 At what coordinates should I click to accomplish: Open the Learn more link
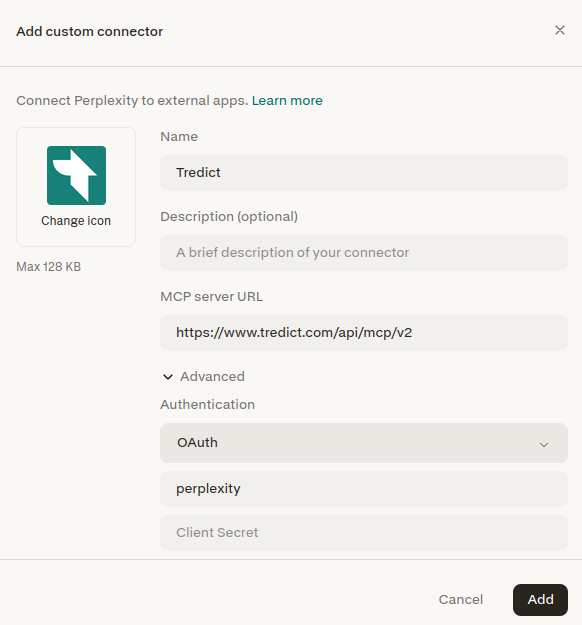pyautogui.click(x=287, y=100)
